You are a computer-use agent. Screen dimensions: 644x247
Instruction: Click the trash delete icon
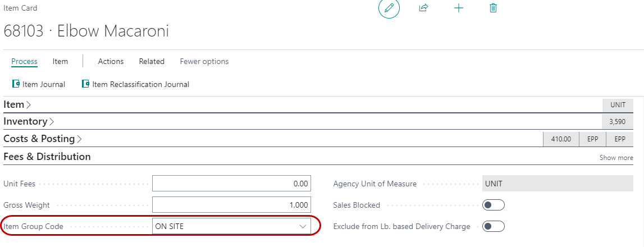pos(494,8)
